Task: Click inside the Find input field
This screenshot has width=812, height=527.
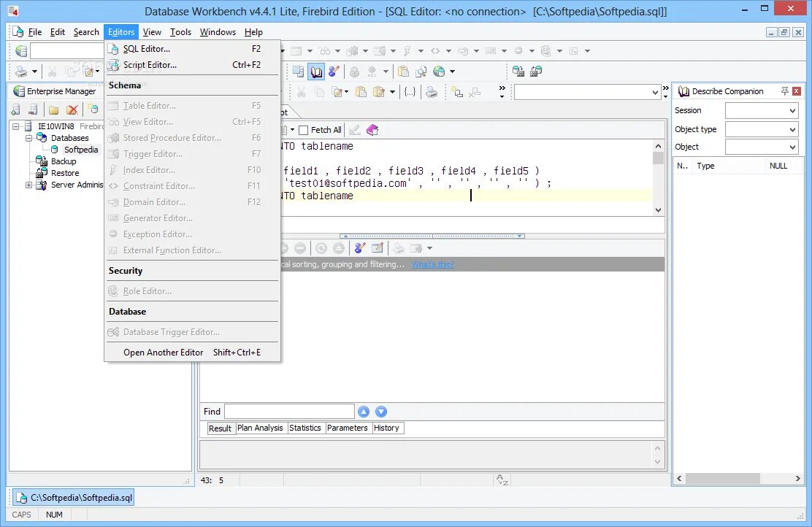Action: (288, 411)
